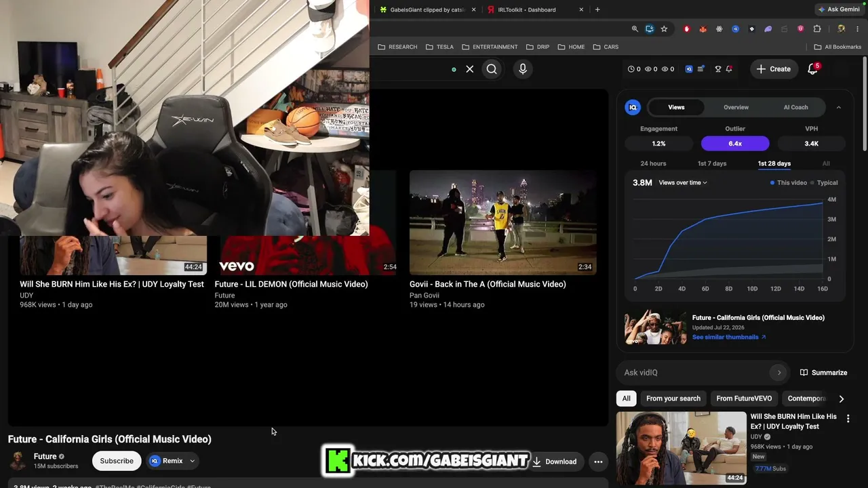Screen dimensions: 868x488
Task: Click the Ask Gemini button
Action: click(x=839, y=9)
